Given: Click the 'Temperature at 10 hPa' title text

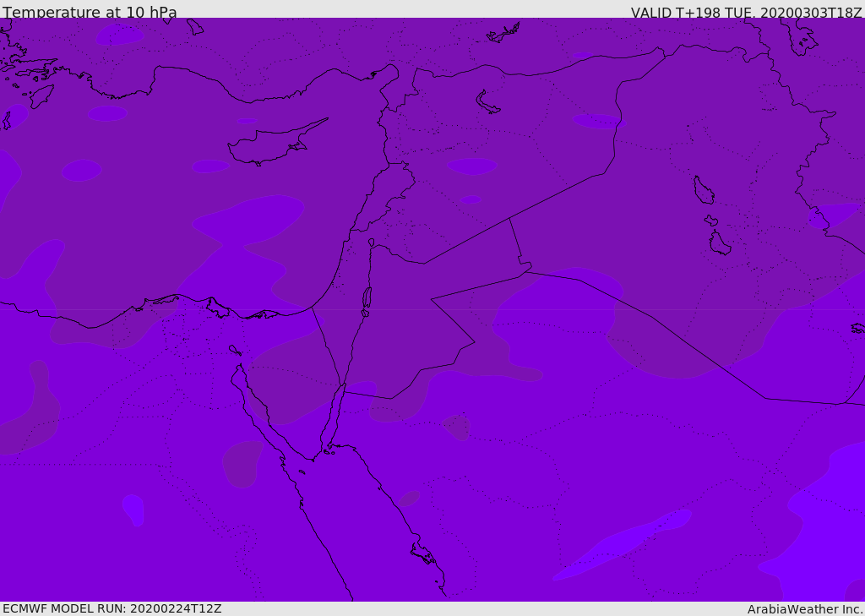Looking at the screenshot, I should 90,12.
